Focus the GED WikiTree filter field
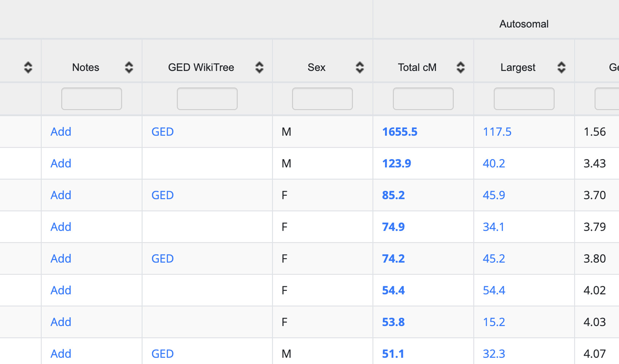The width and height of the screenshot is (619, 364). [207, 99]
